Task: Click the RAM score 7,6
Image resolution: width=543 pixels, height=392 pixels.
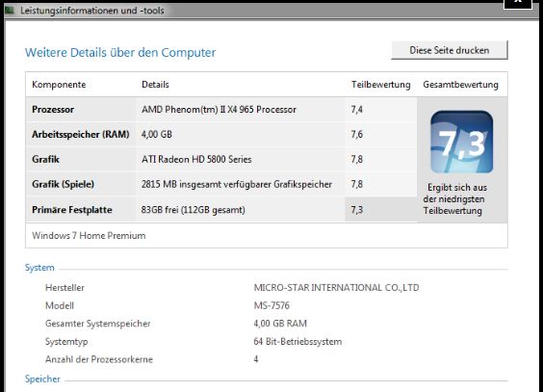Action: click(356, 135)
